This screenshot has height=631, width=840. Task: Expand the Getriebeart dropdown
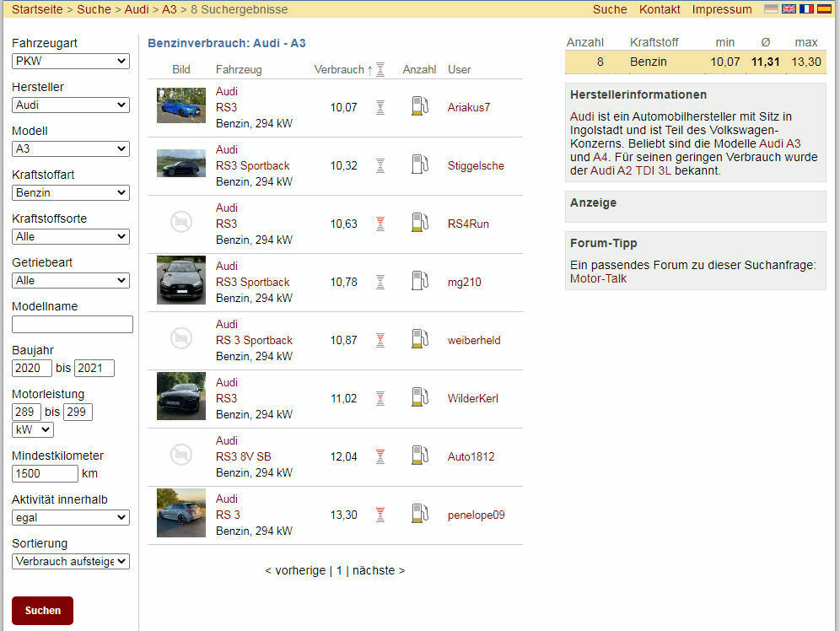tap(71, 281)
